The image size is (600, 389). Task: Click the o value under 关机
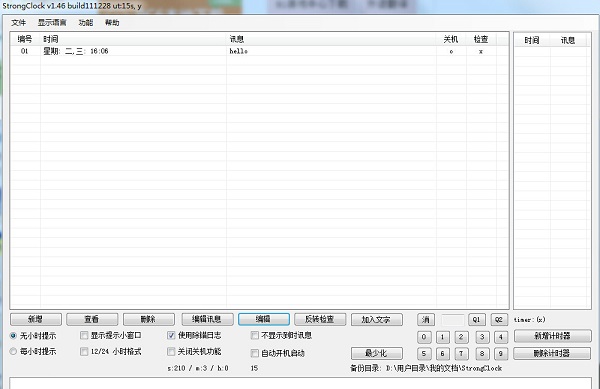pyautogui.click(x=451, y=51)
